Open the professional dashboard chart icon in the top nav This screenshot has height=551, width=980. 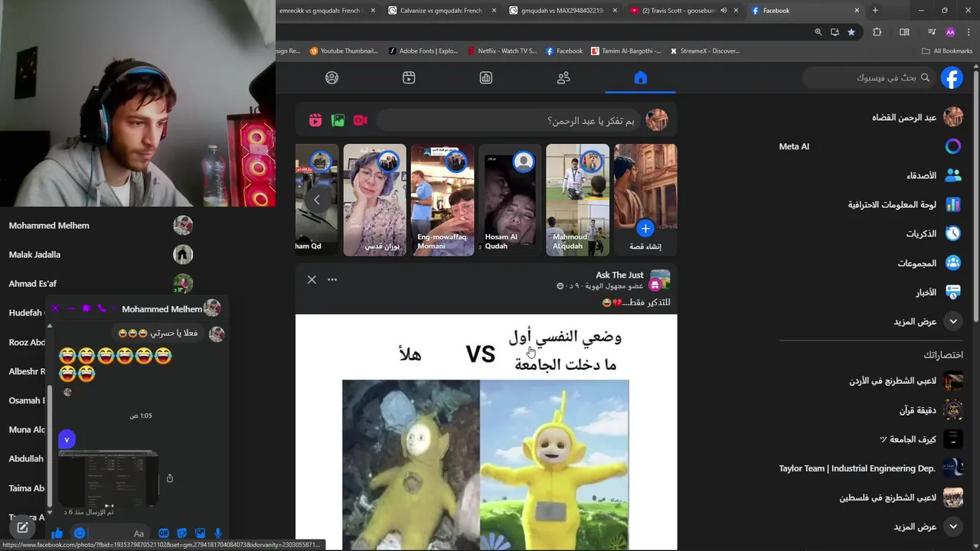[486, 77]
